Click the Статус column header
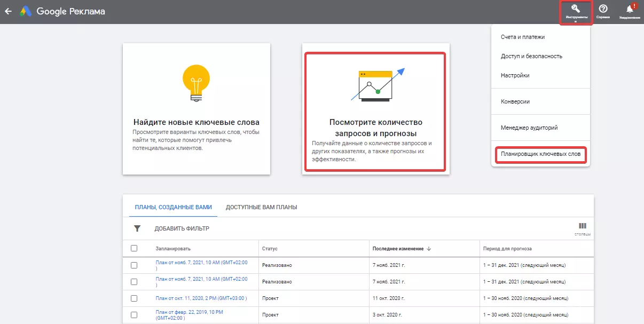The height and width of the screenshot is (324, 644). click(x=270, y=249)
